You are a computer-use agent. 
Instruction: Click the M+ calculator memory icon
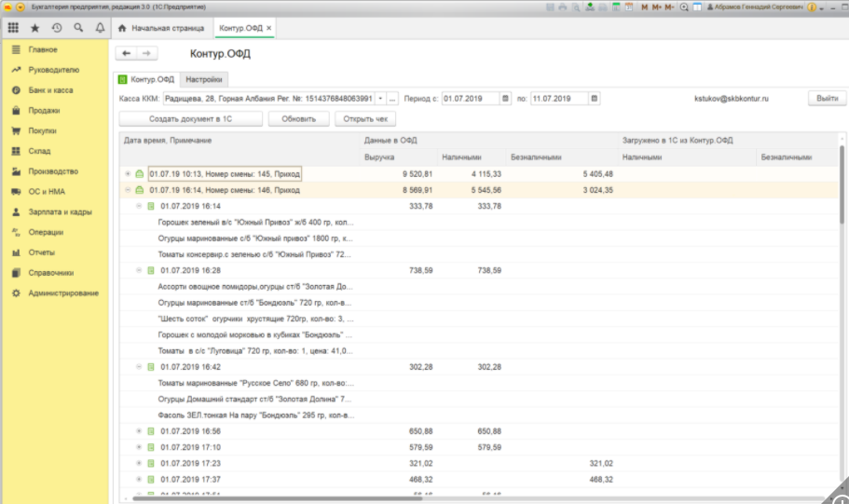pos(657,7)
